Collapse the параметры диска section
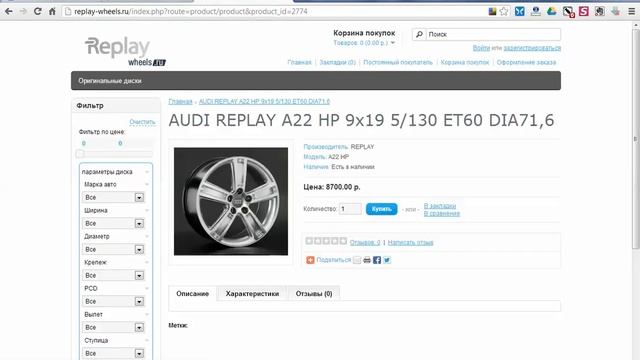Screen dimensions: 640x360 click(147, 172)
